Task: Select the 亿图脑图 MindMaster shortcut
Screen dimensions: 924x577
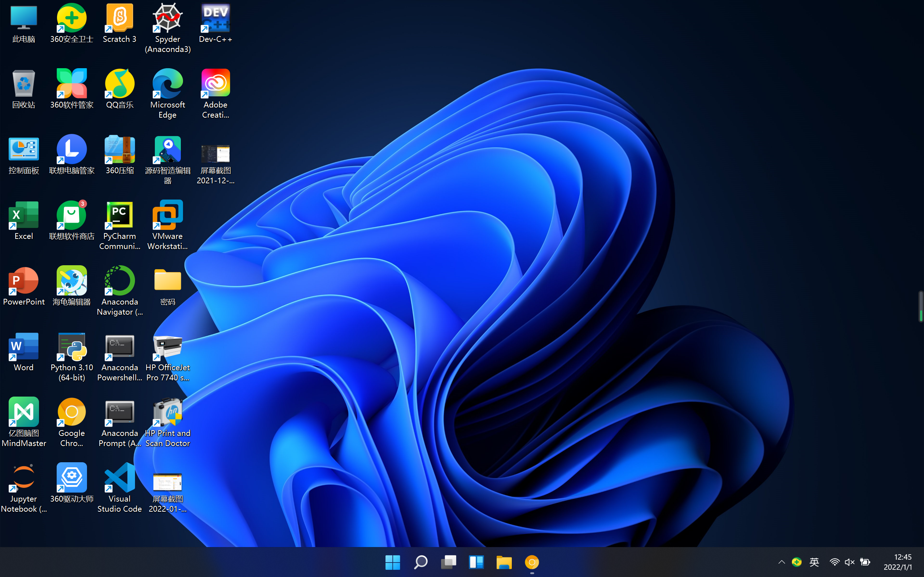Action: coord(24,423)
